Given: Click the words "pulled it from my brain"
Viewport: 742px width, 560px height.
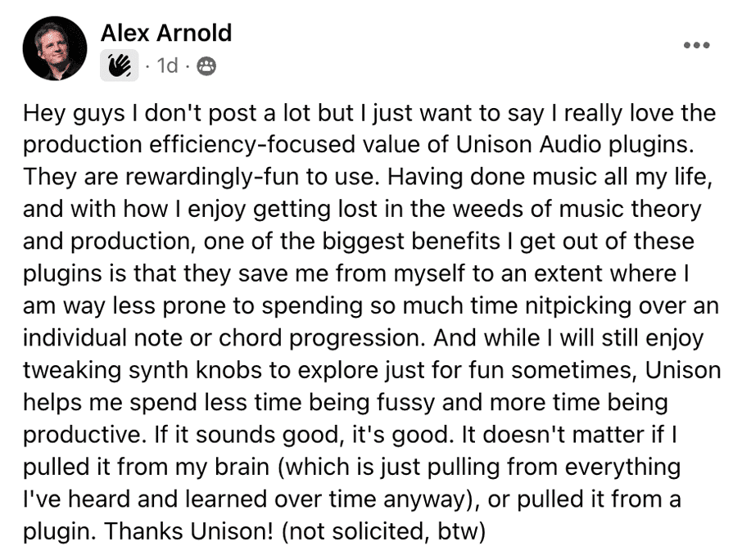Looking at the screenshot, I should click(x=147, y=467).
